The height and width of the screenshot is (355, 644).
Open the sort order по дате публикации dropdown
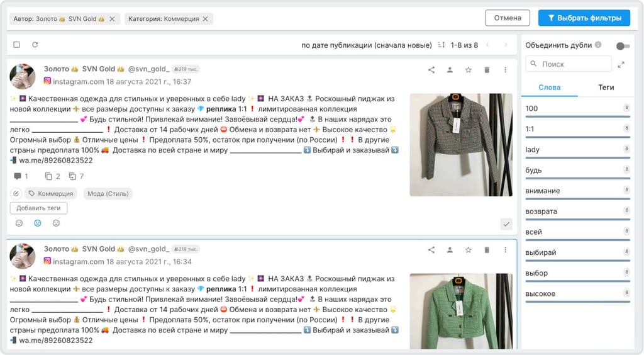coord(367,45)
